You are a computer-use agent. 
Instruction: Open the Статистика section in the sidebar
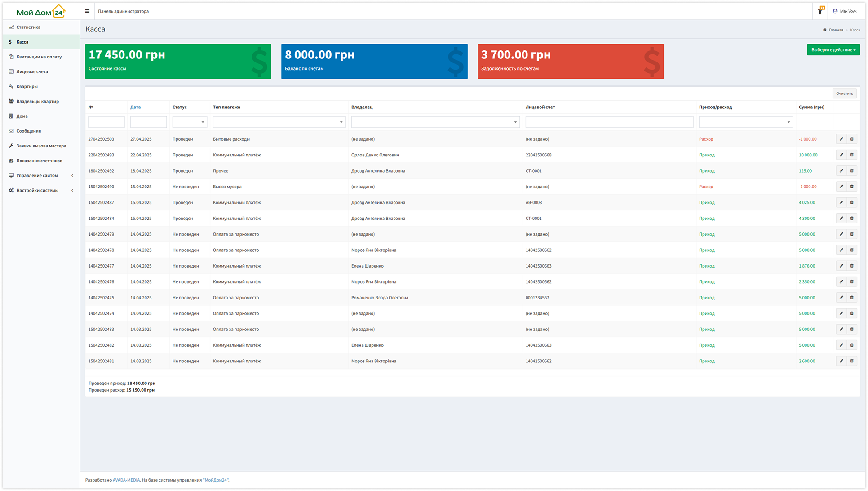coord(27,27)
